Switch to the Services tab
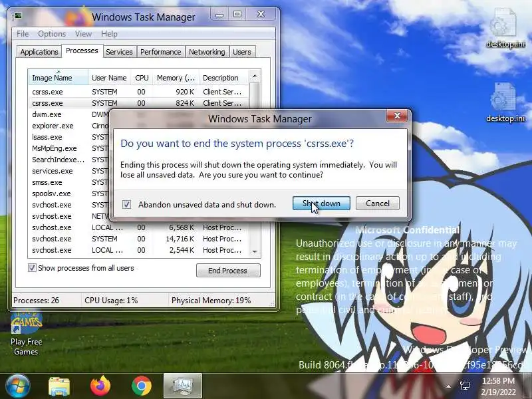532x399 pixels. click(x=119, y=52)
